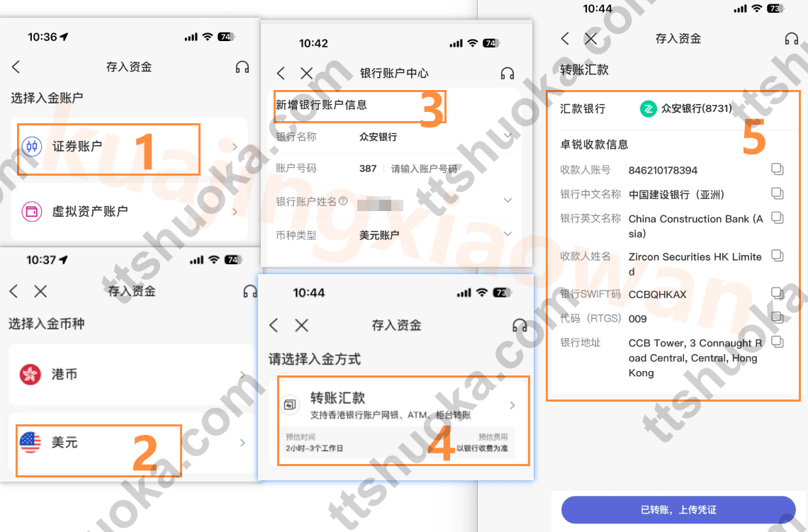This screenshot has width=808, height=532.
Task: Go back in 10:36 deposit funds screen
Action: point(16,67)
